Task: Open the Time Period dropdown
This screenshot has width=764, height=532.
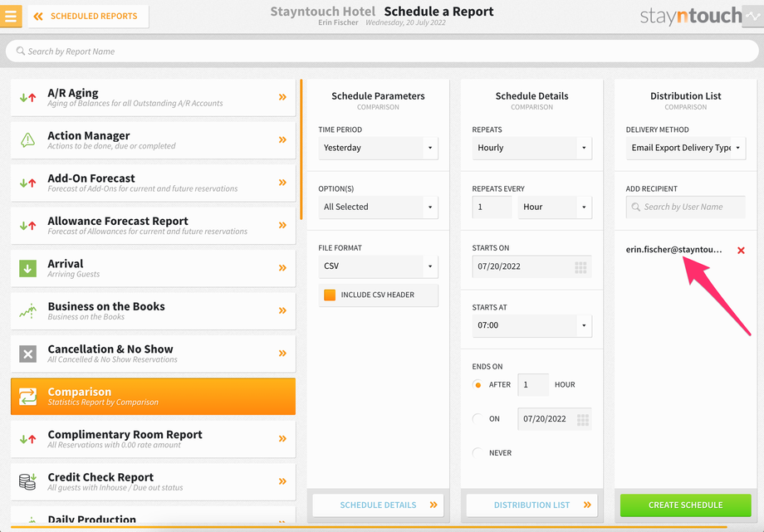Action: coord(378,148)
